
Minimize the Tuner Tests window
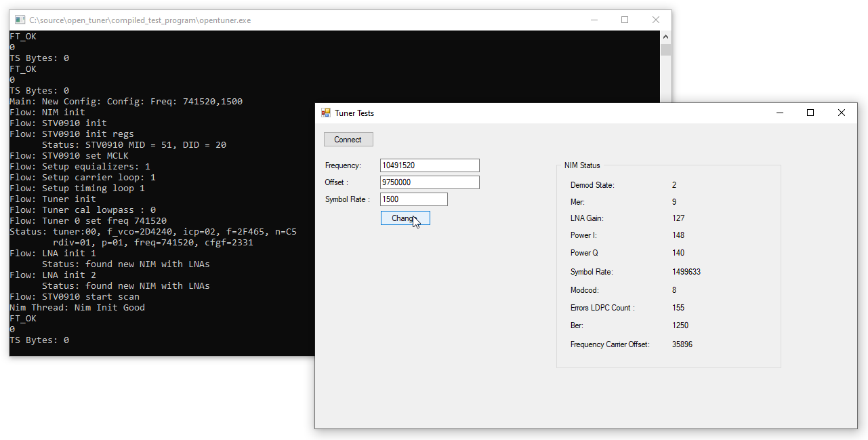pyautogui.click(x=779, y=113)
